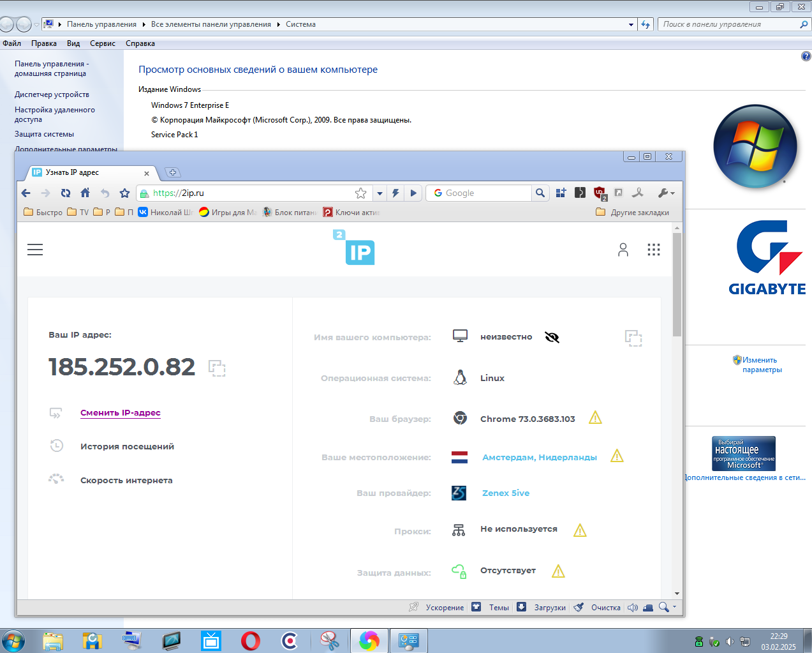Open the wrench settings menu
Image resolution: width=812 pixels, height=653 pixels.
[666, 193]
